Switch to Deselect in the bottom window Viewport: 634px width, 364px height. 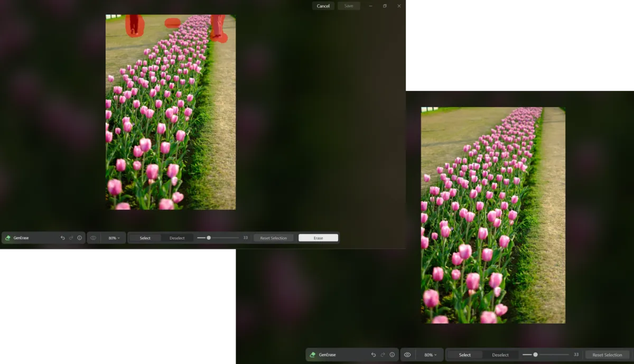tap(500, 354)
